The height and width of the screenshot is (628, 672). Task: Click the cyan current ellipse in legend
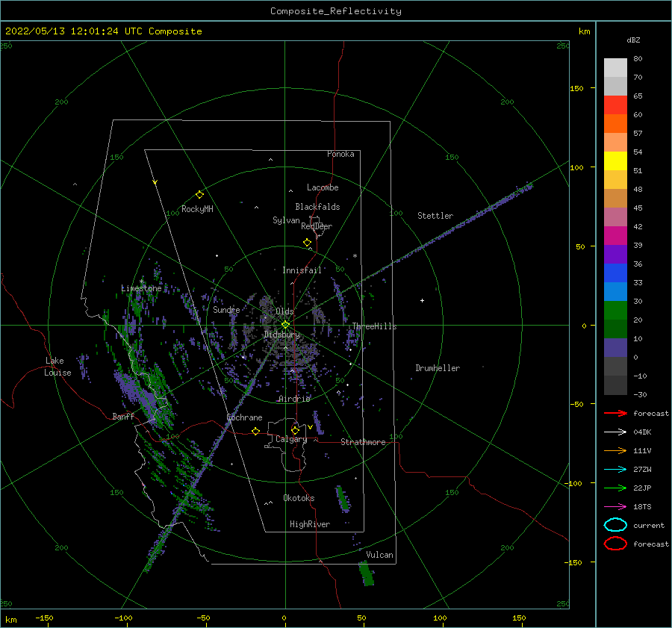pyautogui.click(x=615, y=525)
